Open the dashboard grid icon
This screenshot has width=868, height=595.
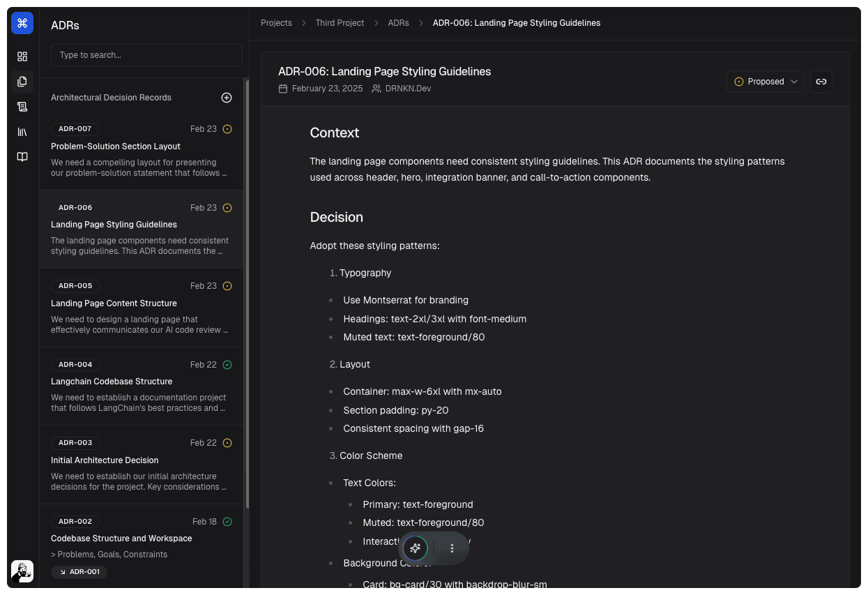(x=22, y=57)
